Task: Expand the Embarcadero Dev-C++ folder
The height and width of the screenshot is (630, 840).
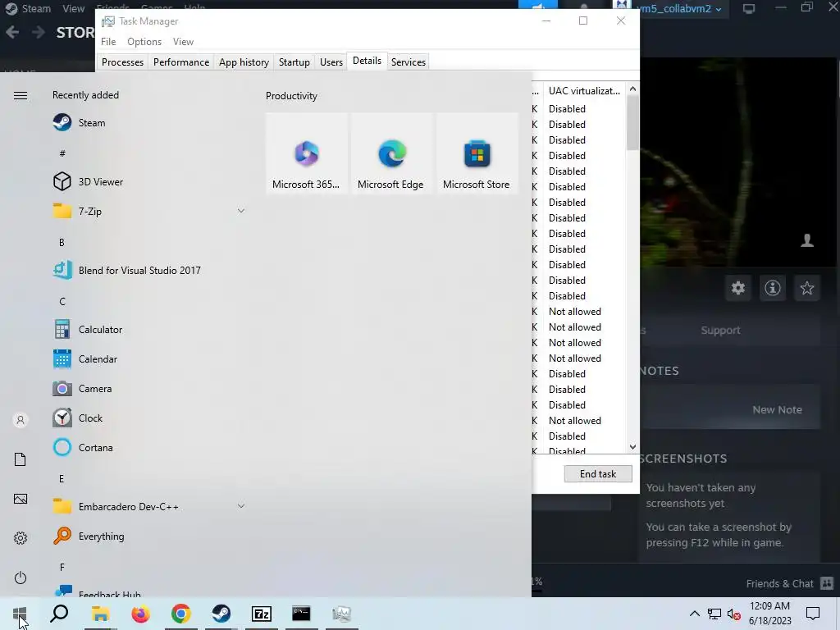Action: 241,506
